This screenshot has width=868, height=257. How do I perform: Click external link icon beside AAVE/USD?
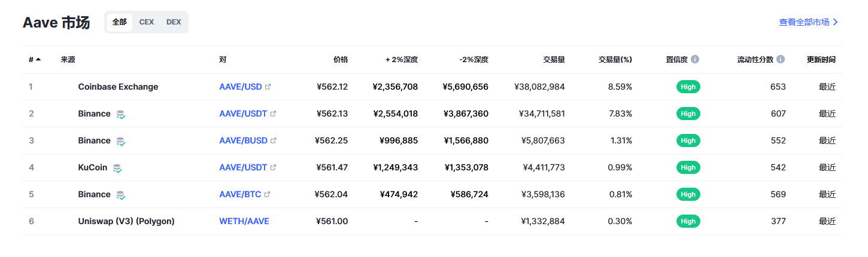coord(268,87)
